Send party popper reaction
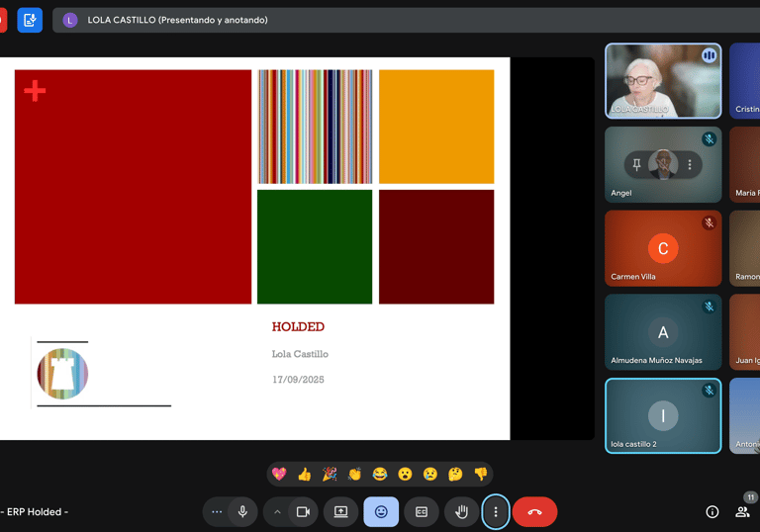 tap(330, 474)
